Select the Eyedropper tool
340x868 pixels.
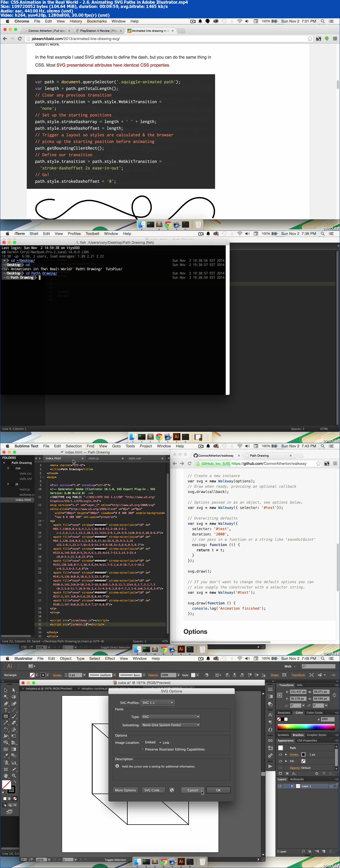(6, 756)
